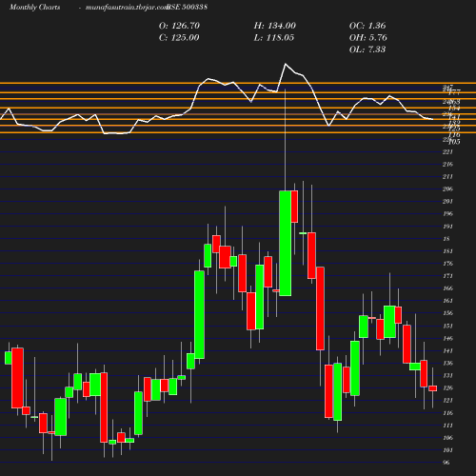Select the close value 'C: 125.00'

coord(179,38)
